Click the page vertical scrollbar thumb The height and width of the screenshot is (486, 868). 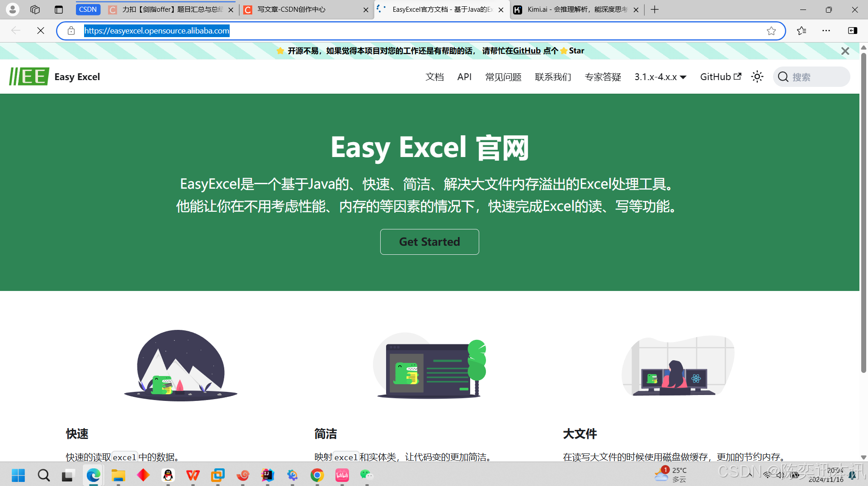pyautogui.click(x=863, y=213)
